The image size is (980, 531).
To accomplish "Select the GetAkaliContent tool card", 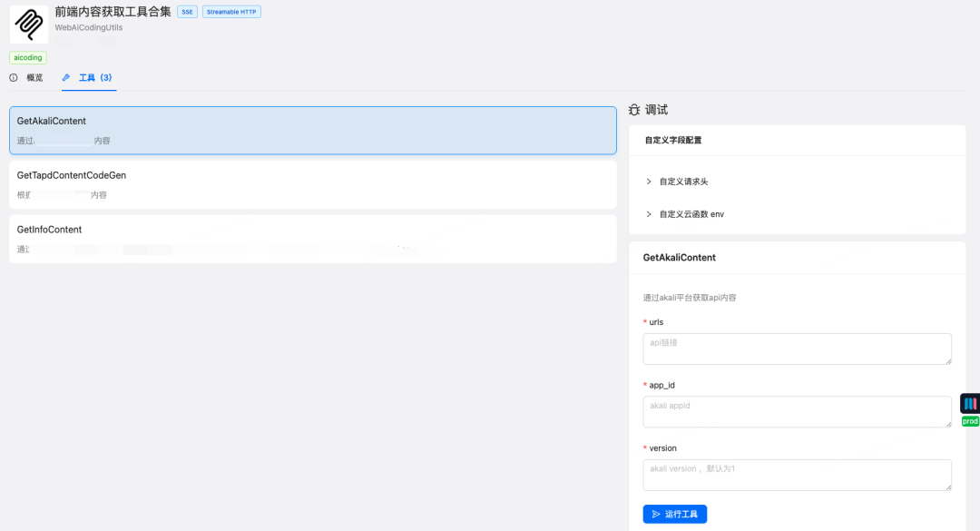I will [x=313, y=130].
